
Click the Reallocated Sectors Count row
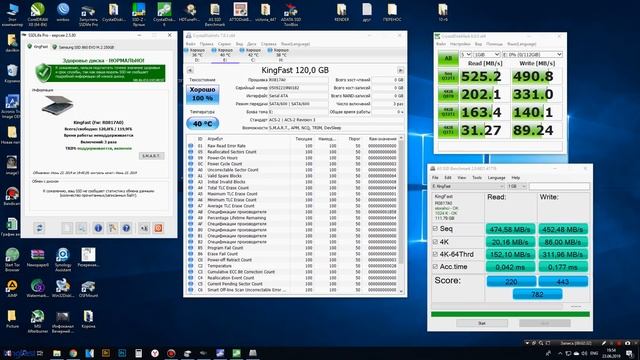point(292,152)
